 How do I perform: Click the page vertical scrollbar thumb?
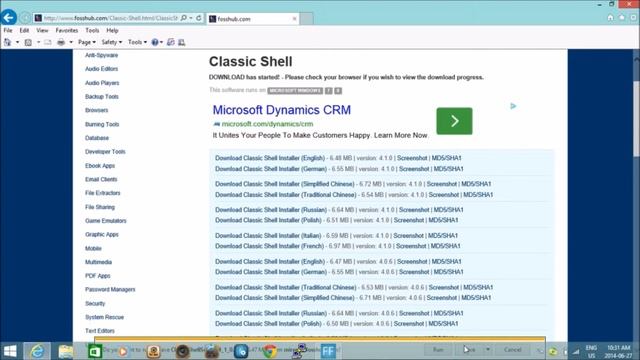coord(636,118)
